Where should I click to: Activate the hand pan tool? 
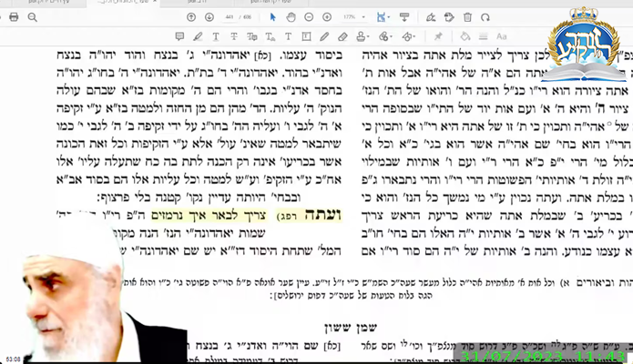tap(291, 17)
